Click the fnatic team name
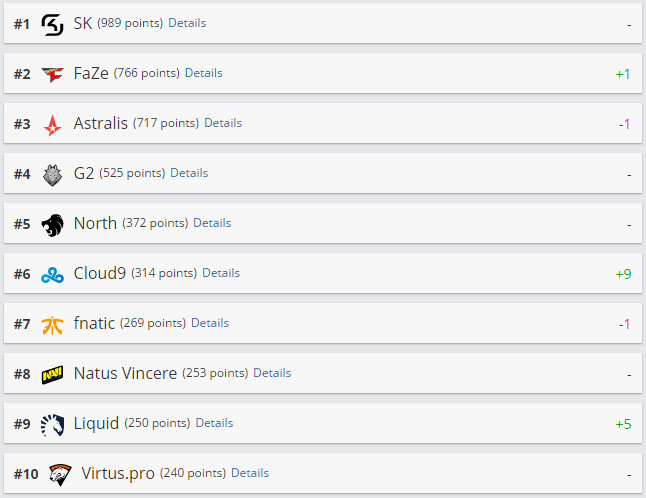The height and width of the screenshot is (498, 646). [94, 323]
